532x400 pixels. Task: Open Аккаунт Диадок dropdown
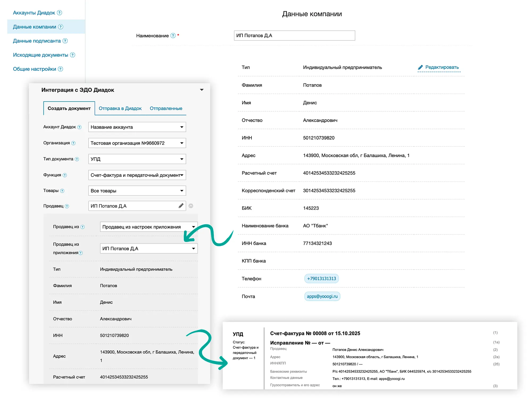click(x=137, y=127)
